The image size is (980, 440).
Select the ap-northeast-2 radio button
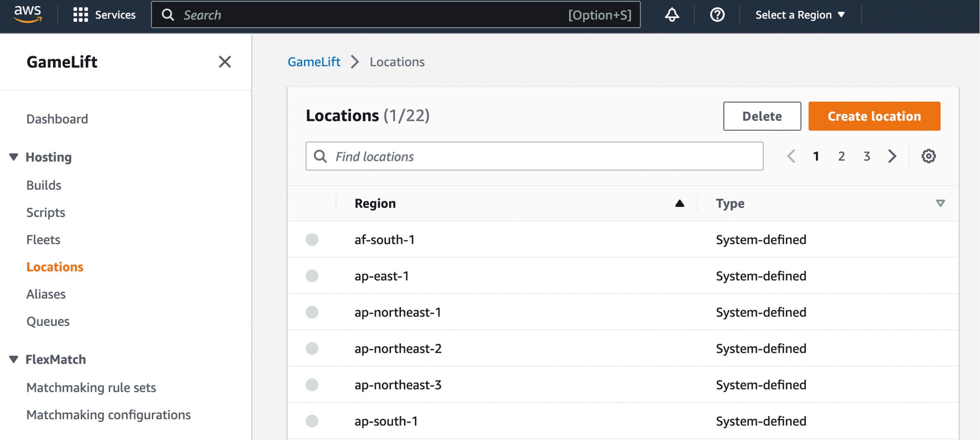312,348
